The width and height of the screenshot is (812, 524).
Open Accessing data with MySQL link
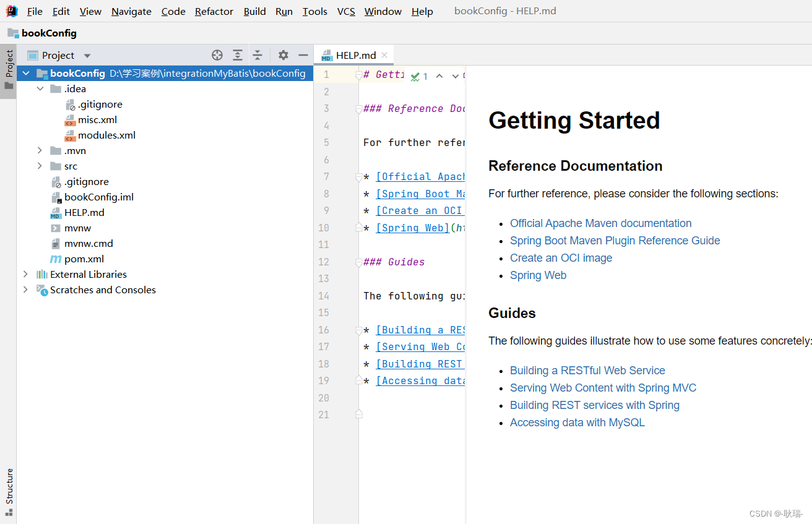(577, 423)
